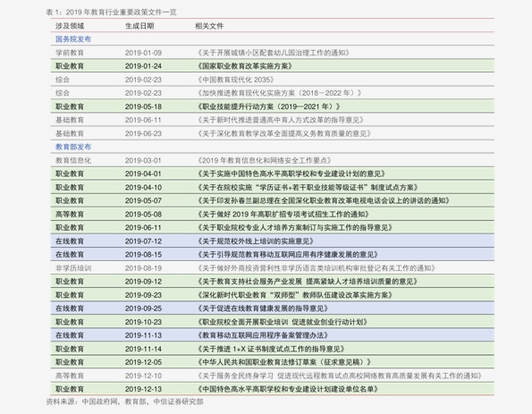Click the 生成日期 column header
Viewport: 532px width, 414px height.
click(x=139, y=26)
